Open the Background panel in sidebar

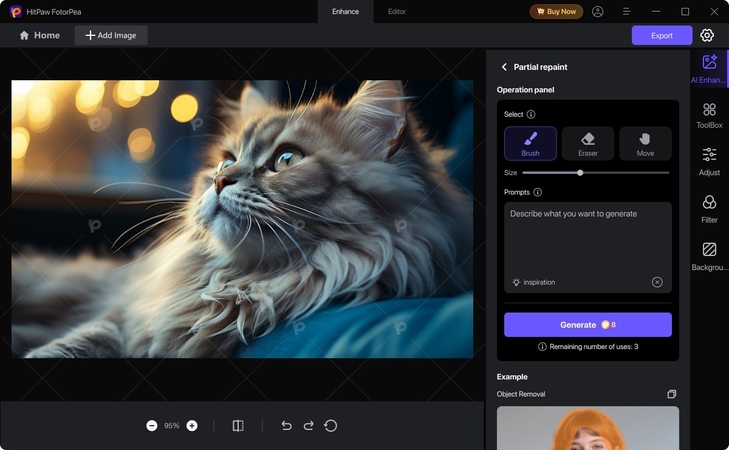tap(709, 256)
